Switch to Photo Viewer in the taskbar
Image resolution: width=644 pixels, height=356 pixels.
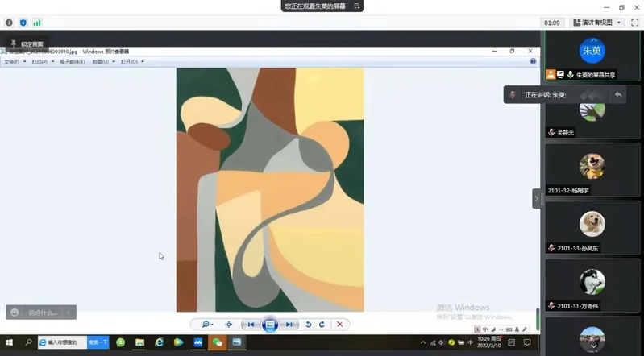[x=237, y=342]
